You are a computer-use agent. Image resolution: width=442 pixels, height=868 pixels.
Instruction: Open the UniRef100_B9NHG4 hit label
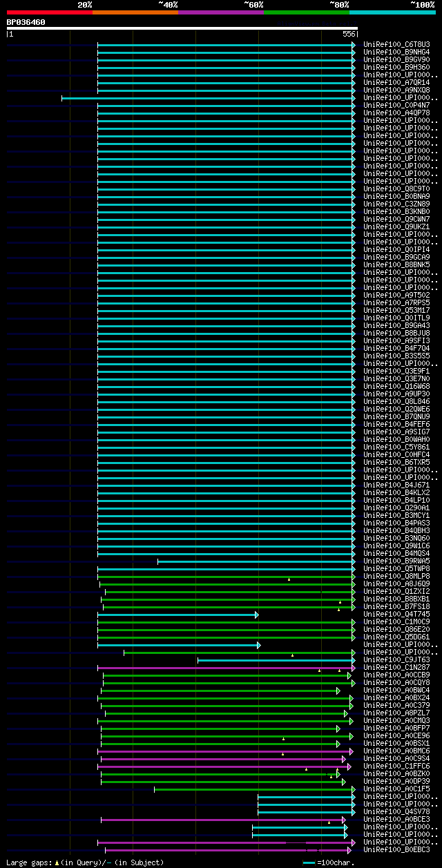[x=396, y=52]
